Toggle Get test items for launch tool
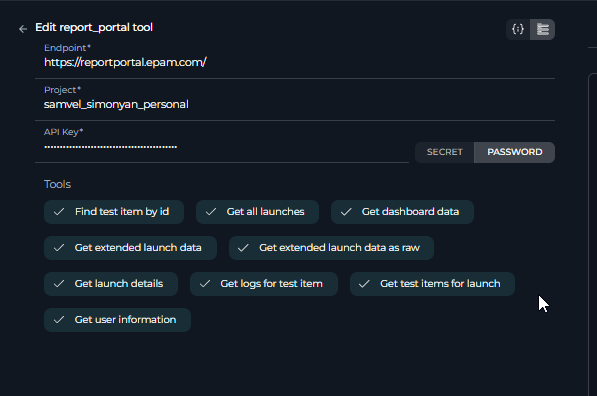This screenshot has height=396, width=597. (x=432, y=284)
